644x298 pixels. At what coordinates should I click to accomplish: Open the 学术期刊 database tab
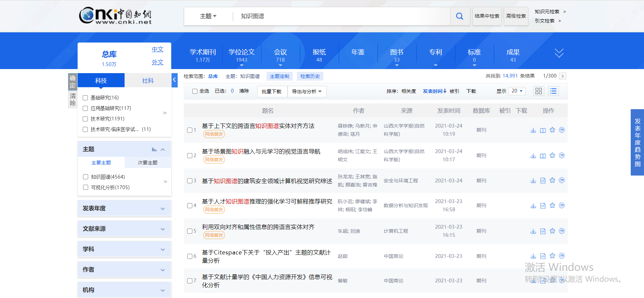203,55
